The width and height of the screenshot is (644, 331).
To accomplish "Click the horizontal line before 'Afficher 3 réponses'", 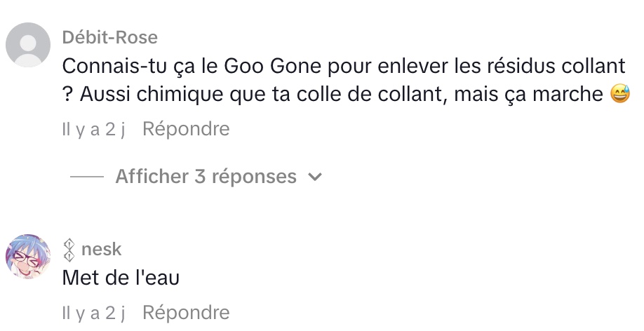I will coord(87,177).
